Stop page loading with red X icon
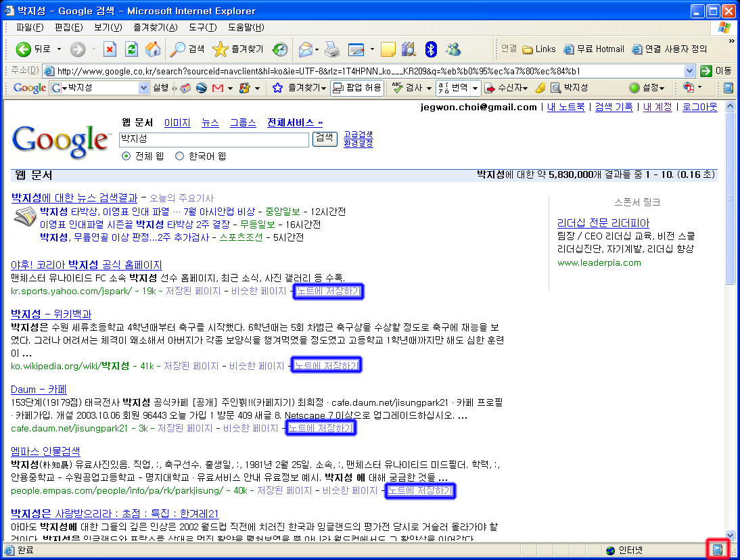 tap(110, 49)
